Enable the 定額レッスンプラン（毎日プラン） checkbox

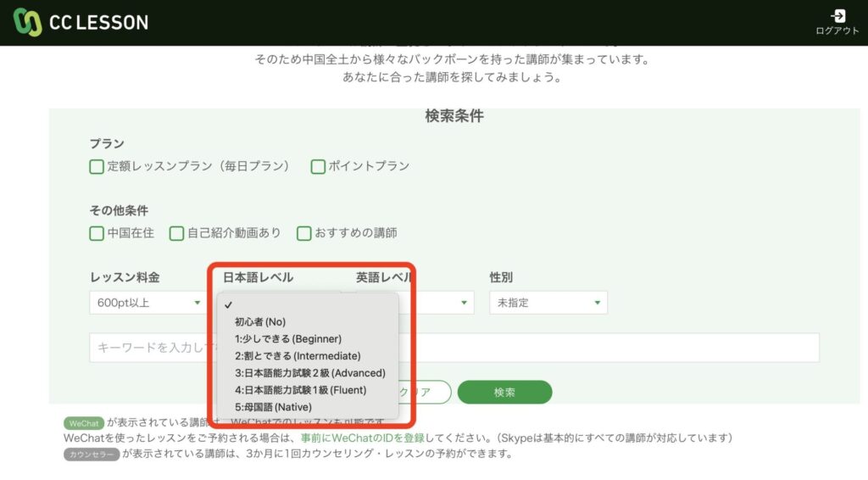tap(97, 166)
